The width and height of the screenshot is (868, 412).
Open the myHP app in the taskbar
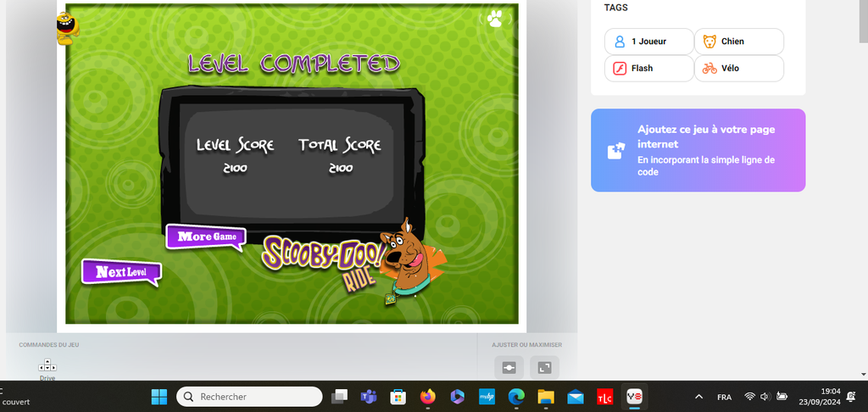point(487,397)
